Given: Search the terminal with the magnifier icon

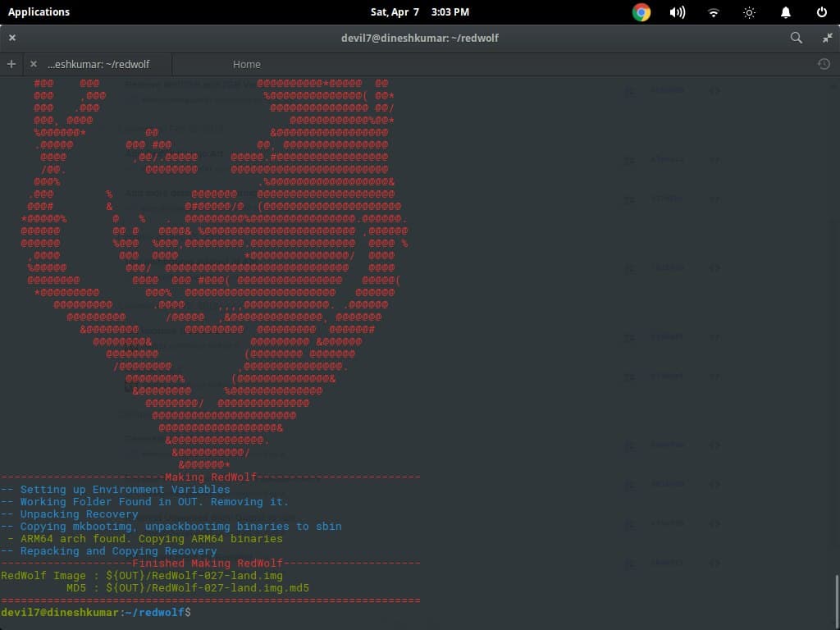Looking at the screenshot, I should click(796, 38).
